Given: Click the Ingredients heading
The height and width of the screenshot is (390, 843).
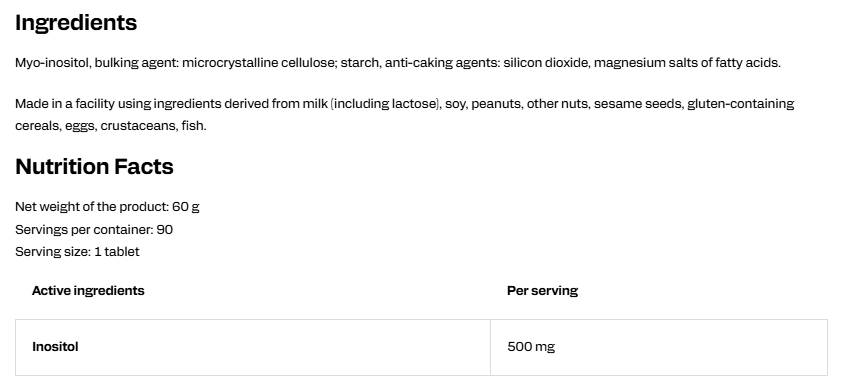Looking at the screenshot, I should (x=76, y=23).
